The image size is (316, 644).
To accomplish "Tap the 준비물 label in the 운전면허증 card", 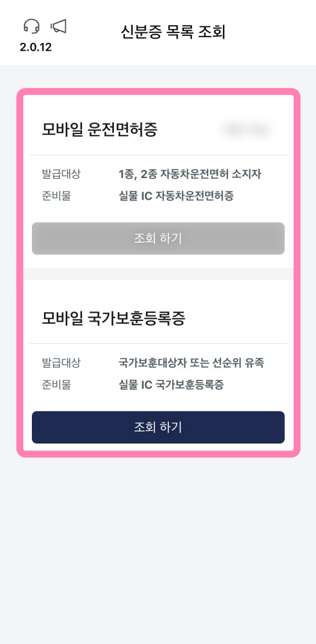I will click(x=56, y=196).
